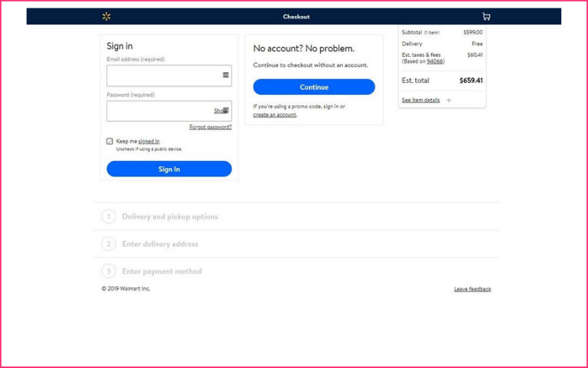Show the password text
Image resolution: width=588 pixels, height=368 pixels.
pos(220,110)
